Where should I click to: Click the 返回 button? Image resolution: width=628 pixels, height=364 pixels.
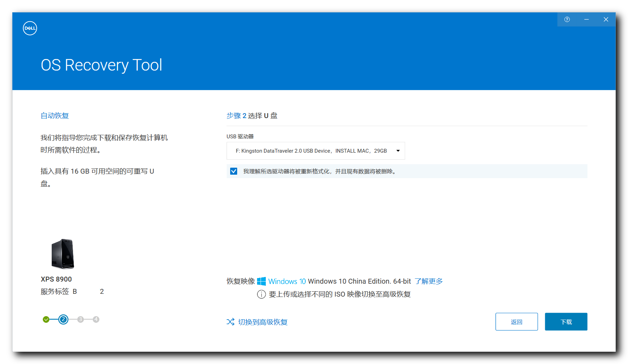pos(517,322)
